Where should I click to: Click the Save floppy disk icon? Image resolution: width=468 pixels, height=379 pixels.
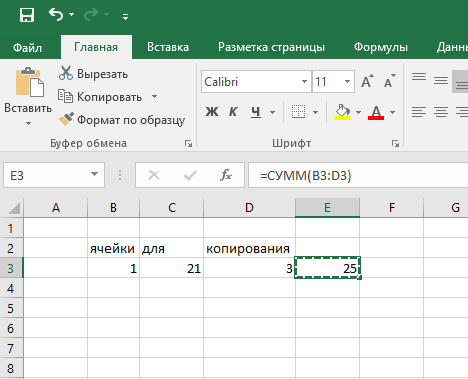(x=27, y=15)
